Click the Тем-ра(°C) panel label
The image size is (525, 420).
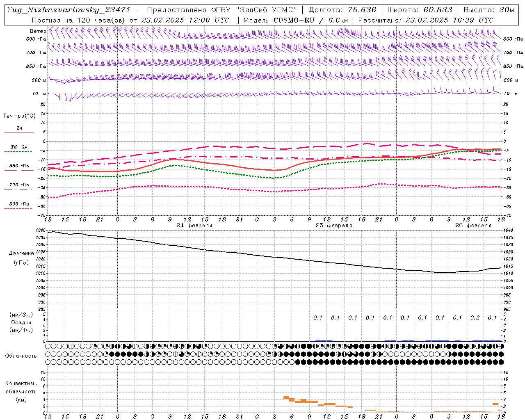[19, 116]
